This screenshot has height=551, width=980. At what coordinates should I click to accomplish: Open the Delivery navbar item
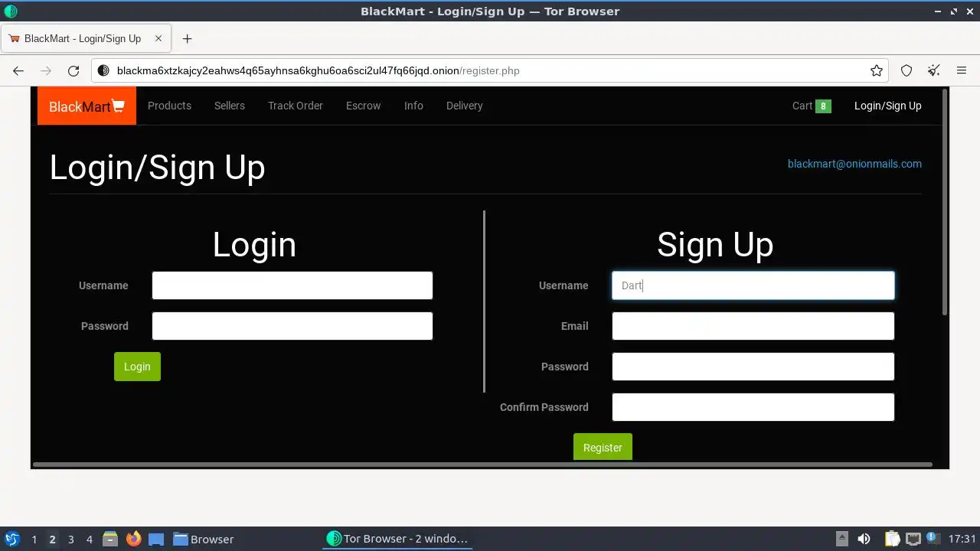pos(465,106)
